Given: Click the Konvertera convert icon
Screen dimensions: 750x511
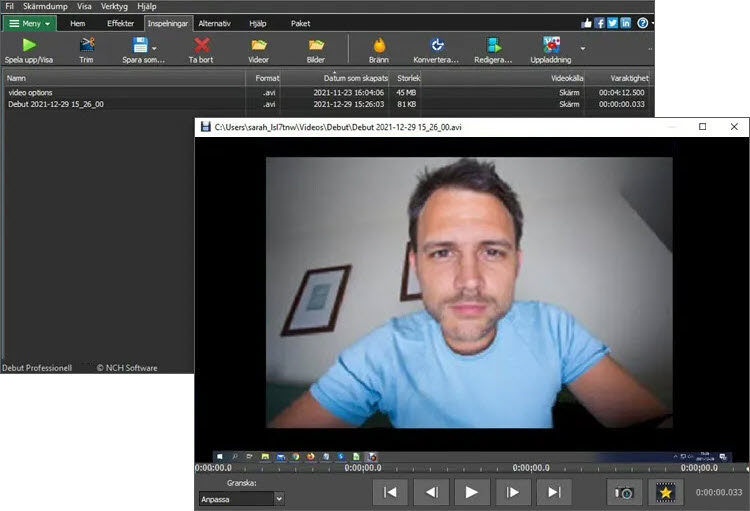Looking at the screenshot, I should pos(437,45).
